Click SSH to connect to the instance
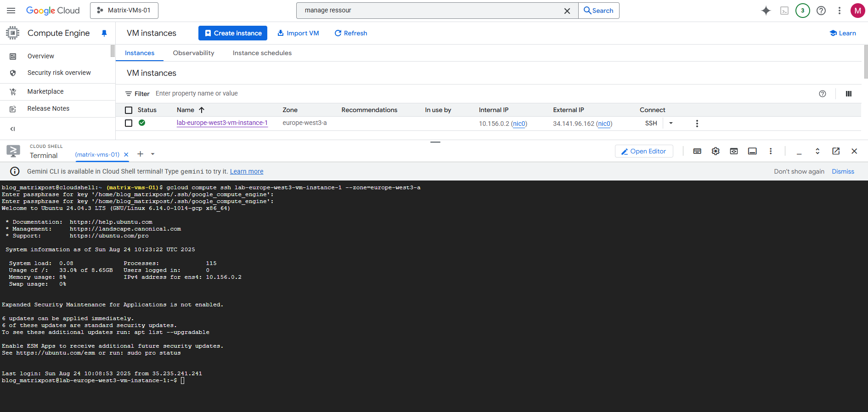 click(651, 123)
